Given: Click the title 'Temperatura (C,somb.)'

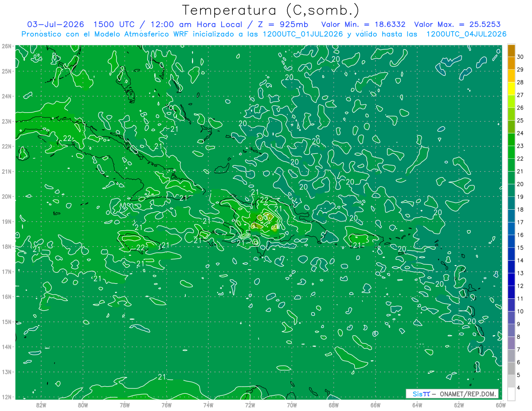Looking at the screenshot, I should pos(271,10).
